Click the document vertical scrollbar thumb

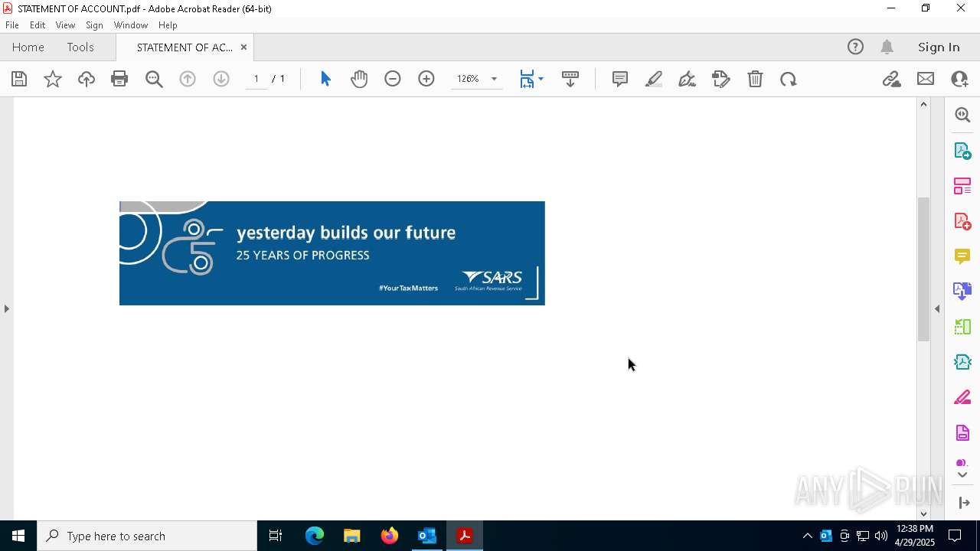coord(923,269)
